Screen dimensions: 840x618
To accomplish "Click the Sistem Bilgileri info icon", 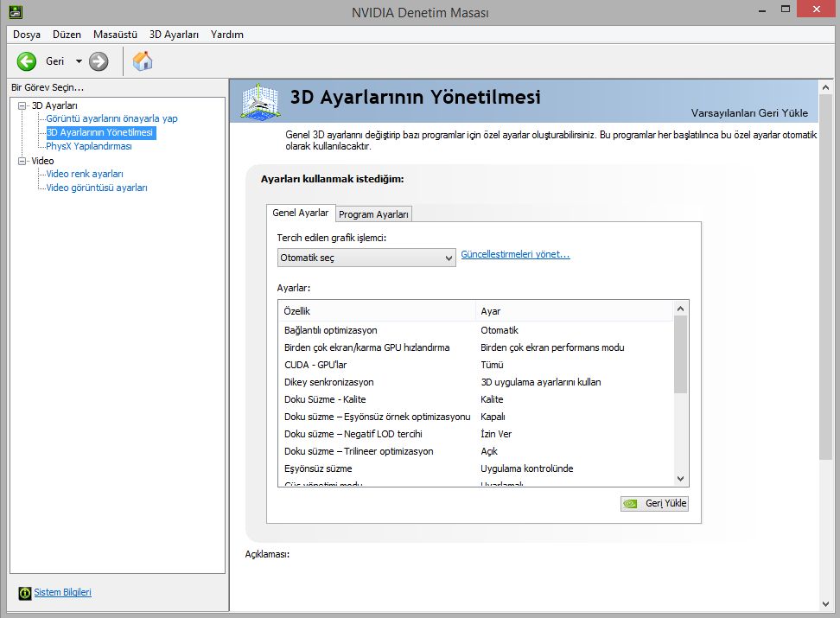I will [x=25, y=593].
